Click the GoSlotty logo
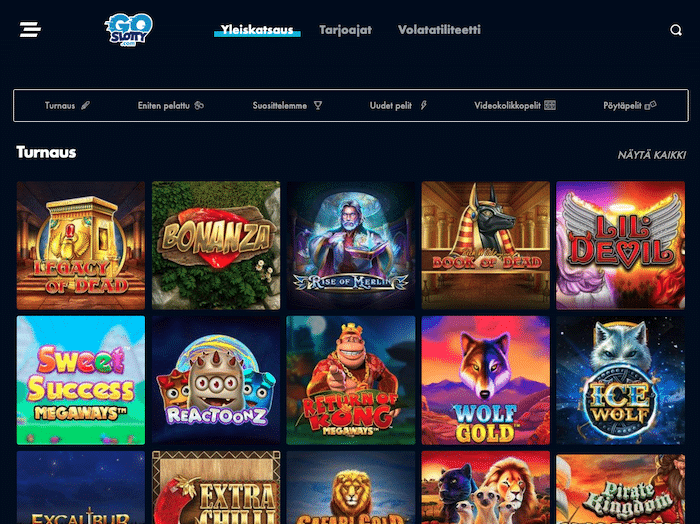The width and height of the screenshot is (700, 524). (129, 29)
